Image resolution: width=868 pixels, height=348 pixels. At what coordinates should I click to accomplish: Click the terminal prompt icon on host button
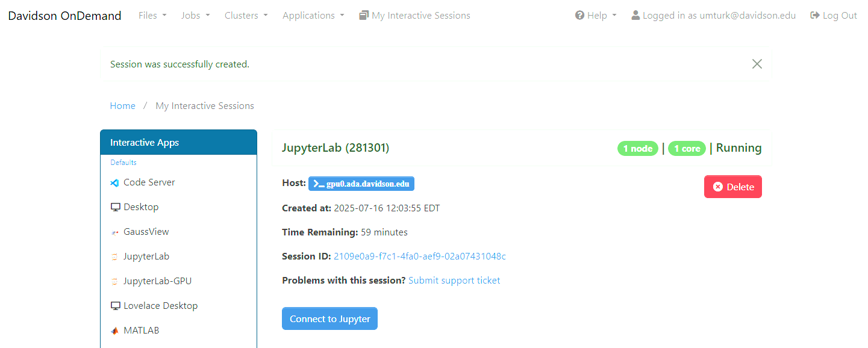(x=319, y=184)
